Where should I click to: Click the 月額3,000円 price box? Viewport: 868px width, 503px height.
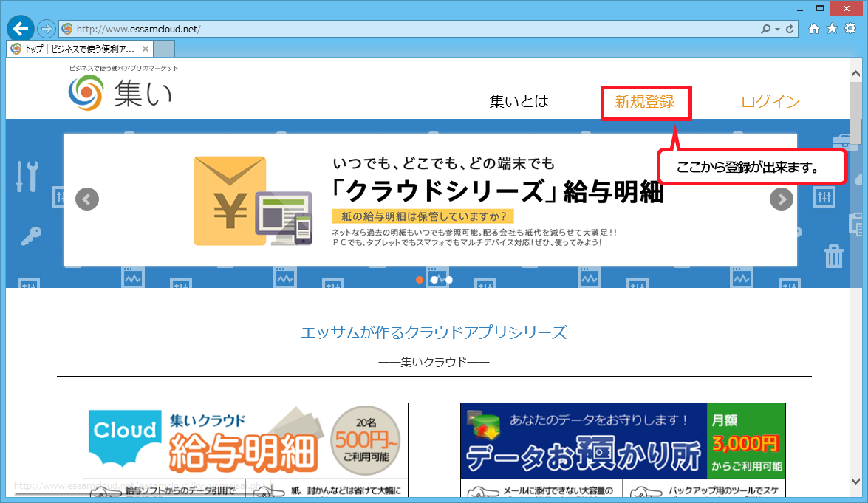pos(746,441)
